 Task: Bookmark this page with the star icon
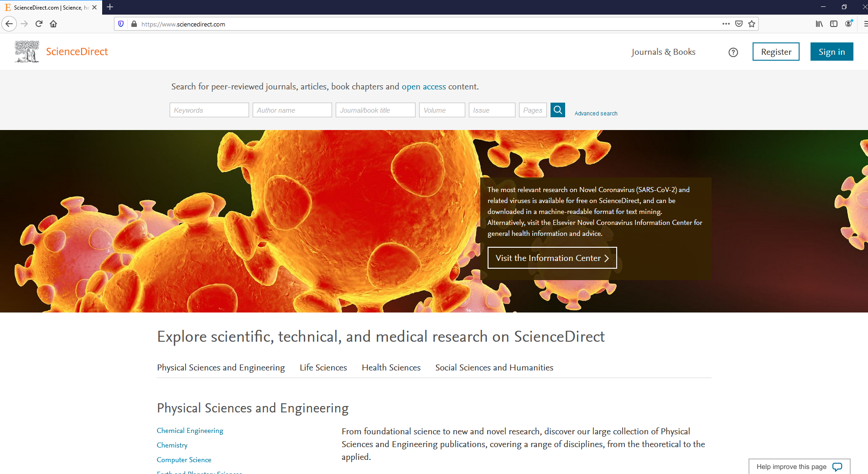pos(752,24)
